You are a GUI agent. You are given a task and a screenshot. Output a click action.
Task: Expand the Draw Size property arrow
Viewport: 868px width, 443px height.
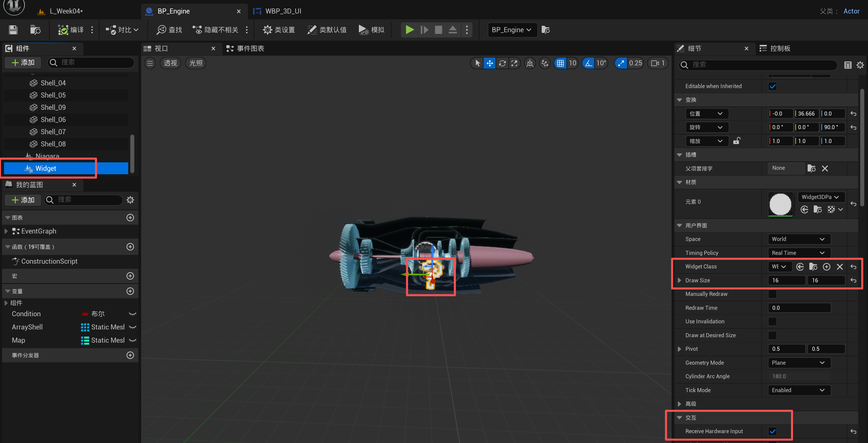click(x=679, y=280)
